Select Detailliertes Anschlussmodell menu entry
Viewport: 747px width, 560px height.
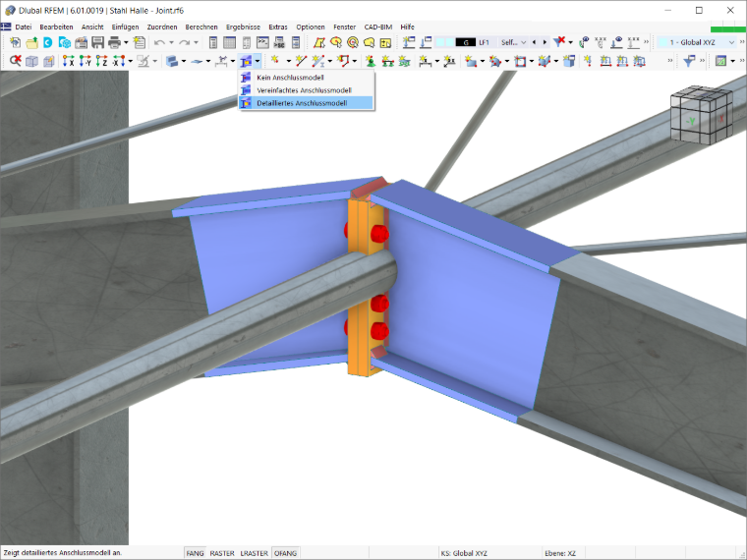point(306,103)
